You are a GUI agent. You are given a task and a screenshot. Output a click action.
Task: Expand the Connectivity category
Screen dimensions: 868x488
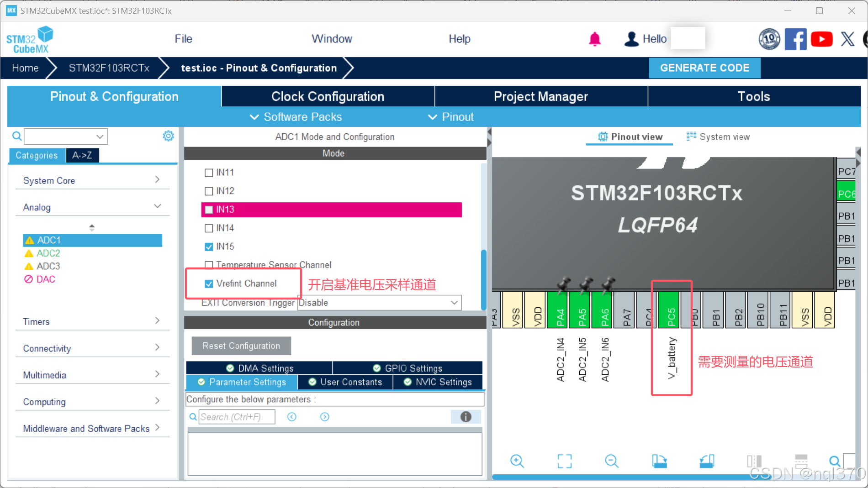coord(92,348)
